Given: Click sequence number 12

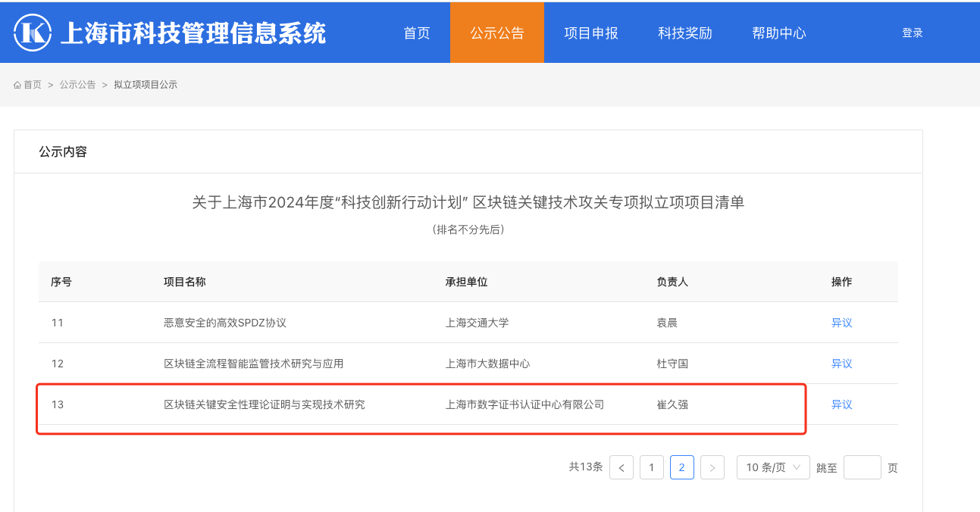Looking at the screenshot, I should pyautogui.click(x=58, y=364).
